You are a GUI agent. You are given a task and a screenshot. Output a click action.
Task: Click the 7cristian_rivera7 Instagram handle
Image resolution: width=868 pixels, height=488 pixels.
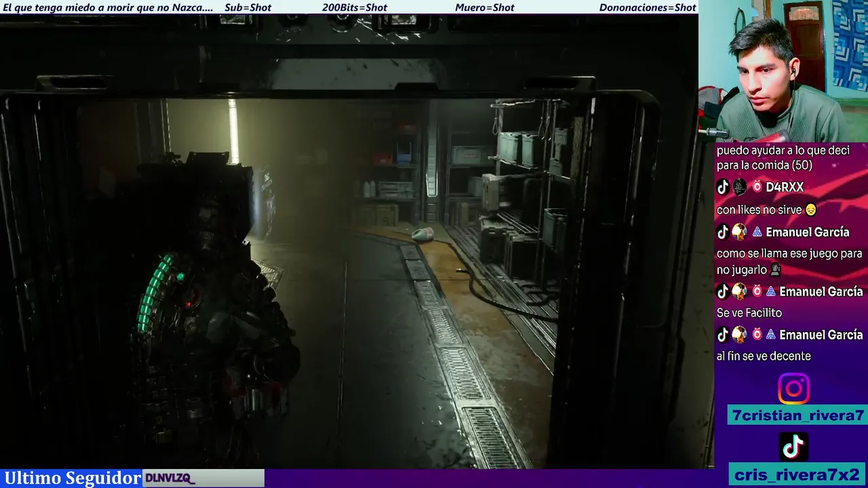(x=798, y=415)
